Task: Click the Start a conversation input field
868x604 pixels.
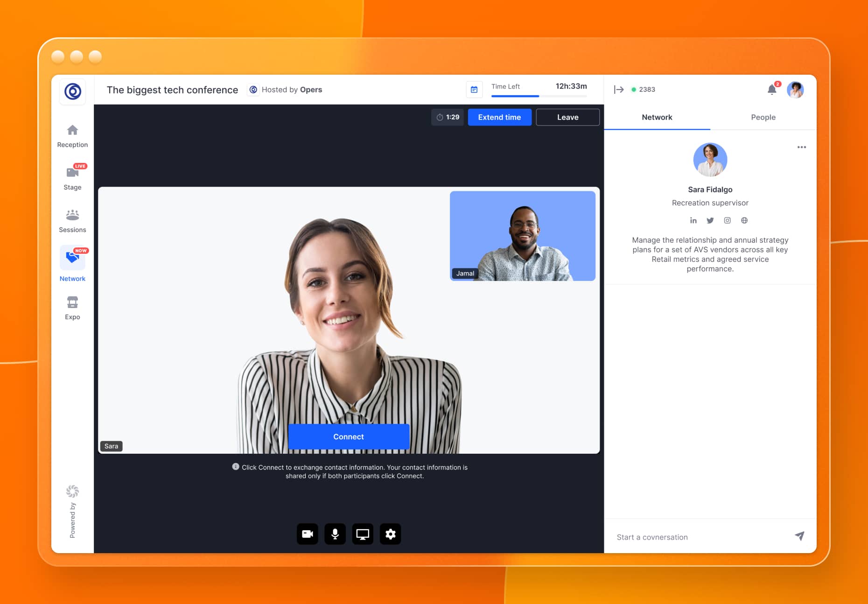Action: coord(700,537)
